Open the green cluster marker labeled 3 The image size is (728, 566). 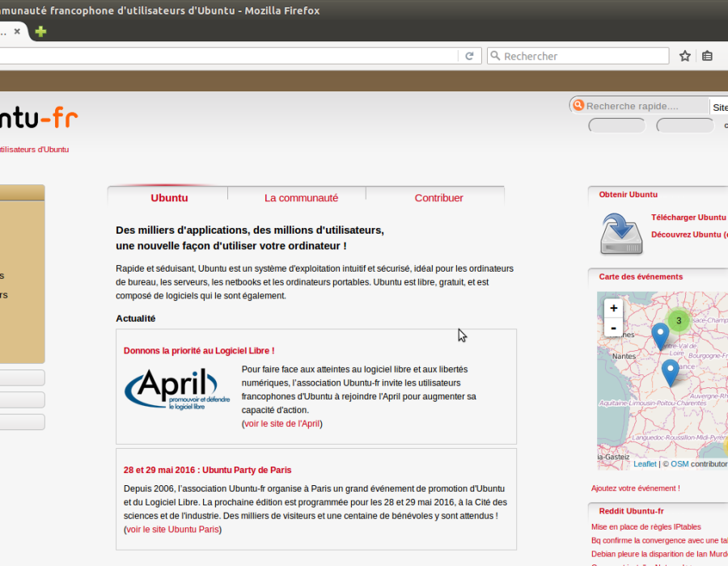(x=679, y=320)
